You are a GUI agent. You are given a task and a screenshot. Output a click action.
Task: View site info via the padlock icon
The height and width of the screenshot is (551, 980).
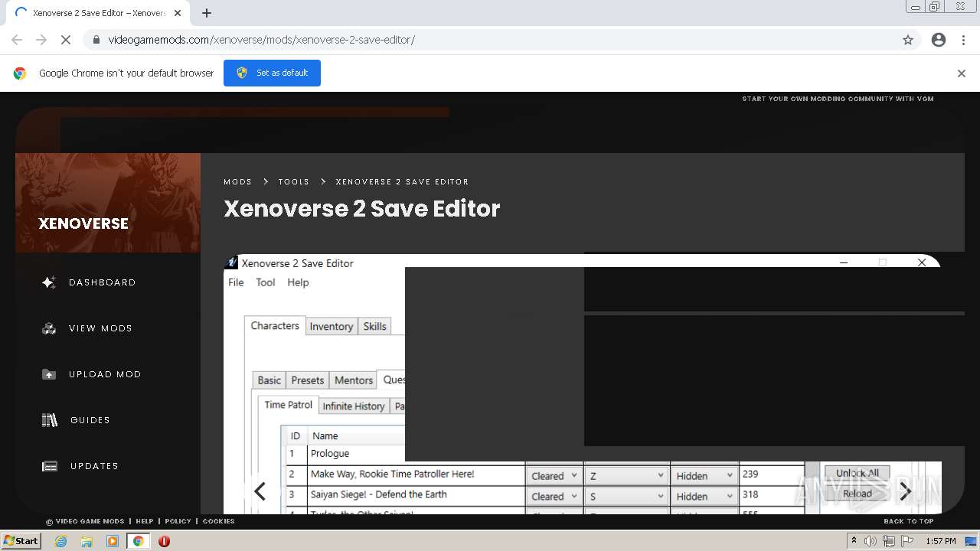(x=96, y=40)
